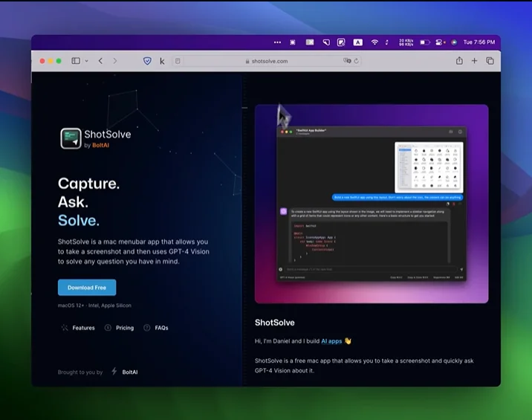This screenshot has width=532, height=420.
Task: Click the Download Free button
Action: click(x=87, y=288)
